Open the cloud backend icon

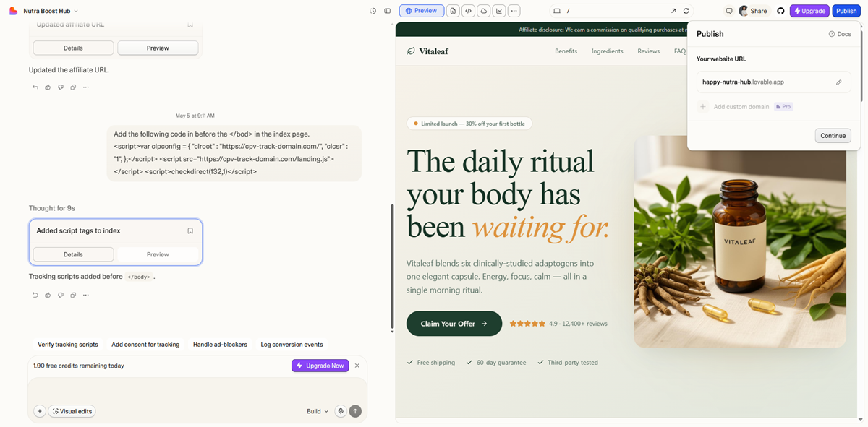[483, 11]
